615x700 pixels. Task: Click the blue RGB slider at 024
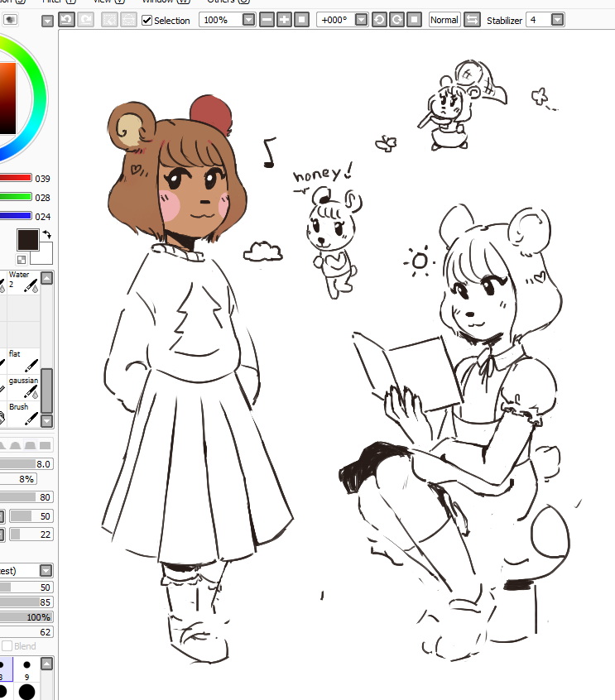16,216
